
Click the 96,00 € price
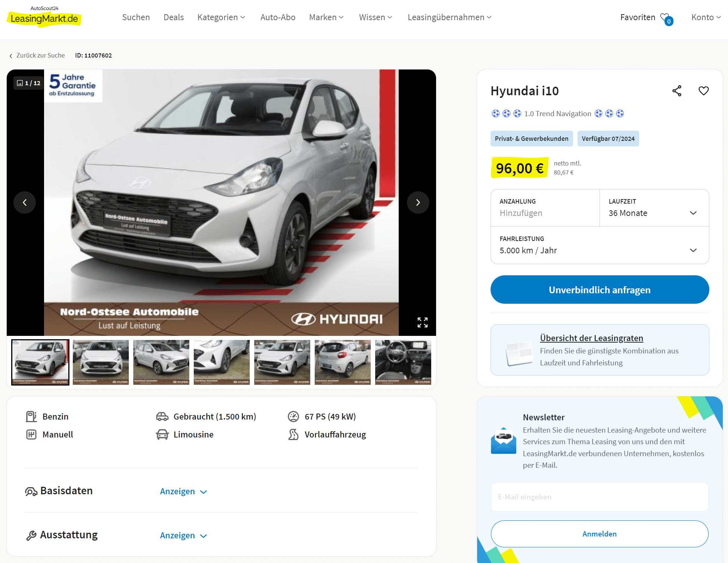520,168
